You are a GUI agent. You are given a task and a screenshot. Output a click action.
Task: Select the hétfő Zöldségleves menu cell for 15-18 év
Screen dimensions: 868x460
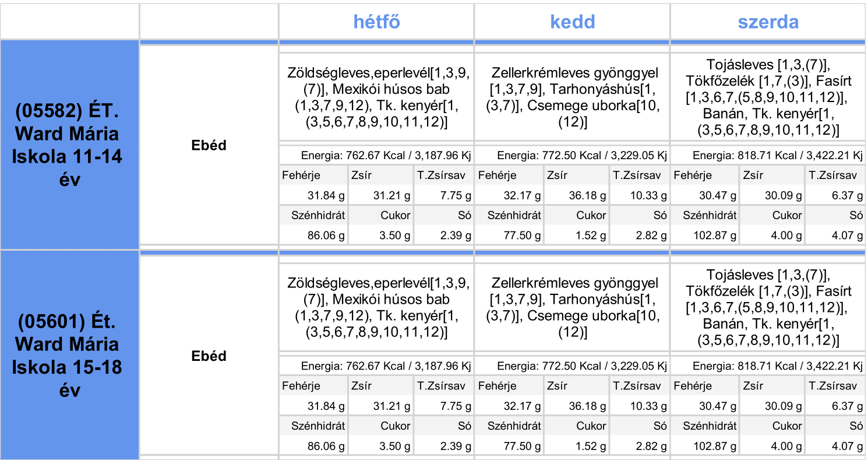pyautogui.click(x=376, y=308)
